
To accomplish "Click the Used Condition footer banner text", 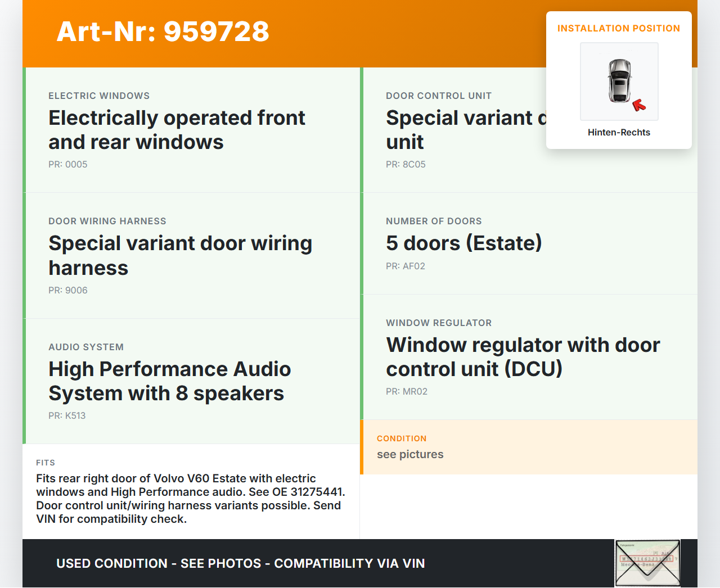I will tap(241, 564).
